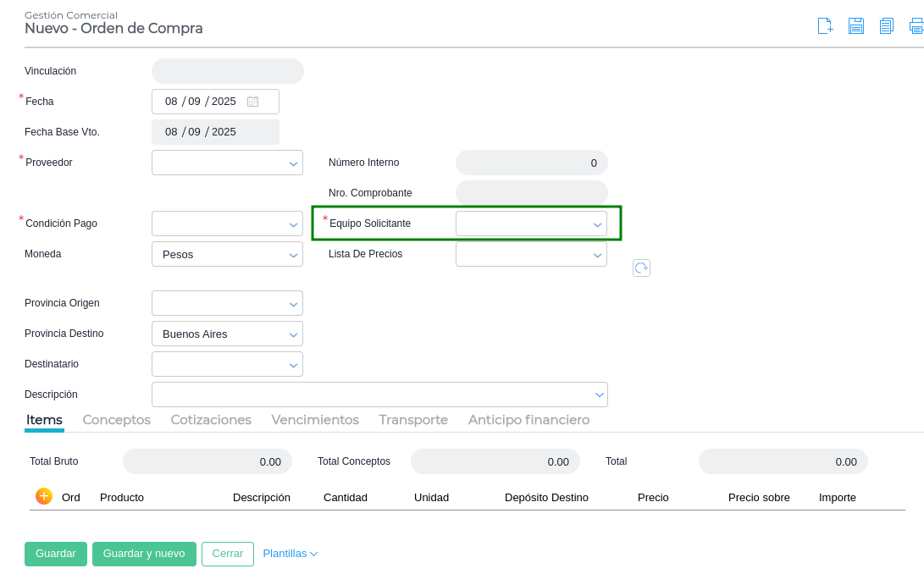Open the Fecha calendar picker
This screenshot has width=924, height=574.
252,102
